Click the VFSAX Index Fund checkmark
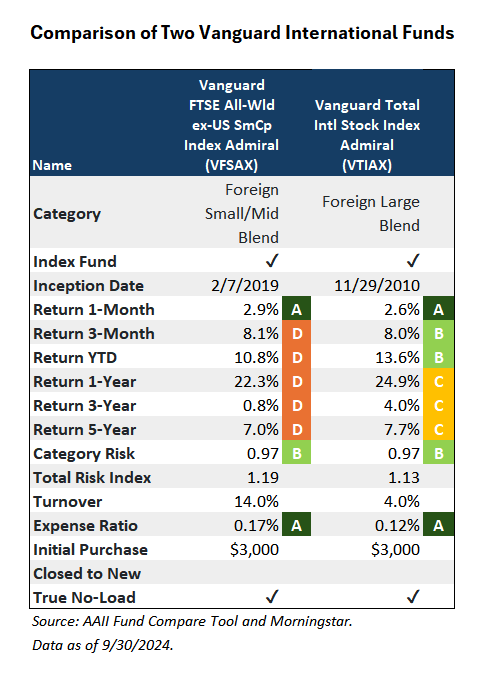Image resolution: width=488 pixels, height=681 pixels. tap(272, 261)
